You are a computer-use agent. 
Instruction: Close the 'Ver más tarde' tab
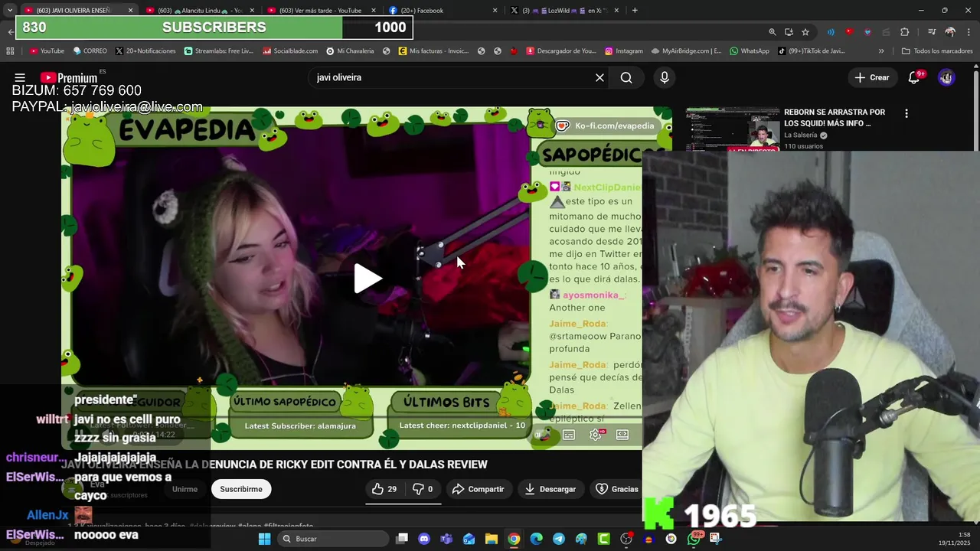[x=374, y=11]
